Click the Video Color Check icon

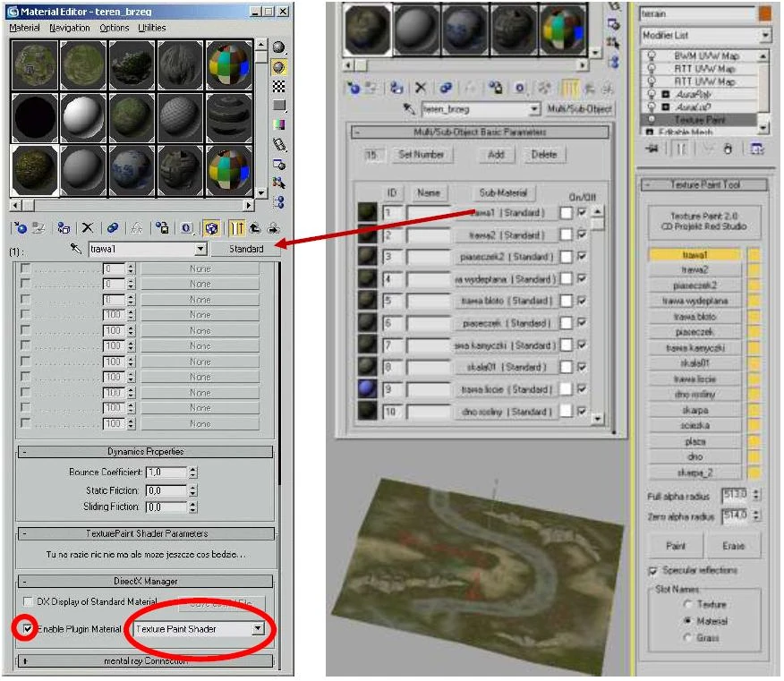[279, 124]
